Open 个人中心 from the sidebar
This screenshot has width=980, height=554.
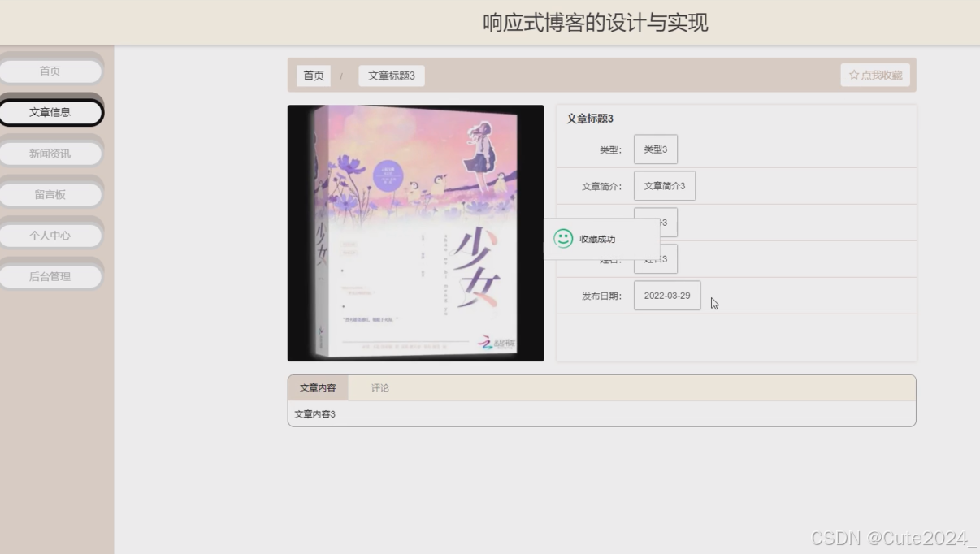pos(50,236)
